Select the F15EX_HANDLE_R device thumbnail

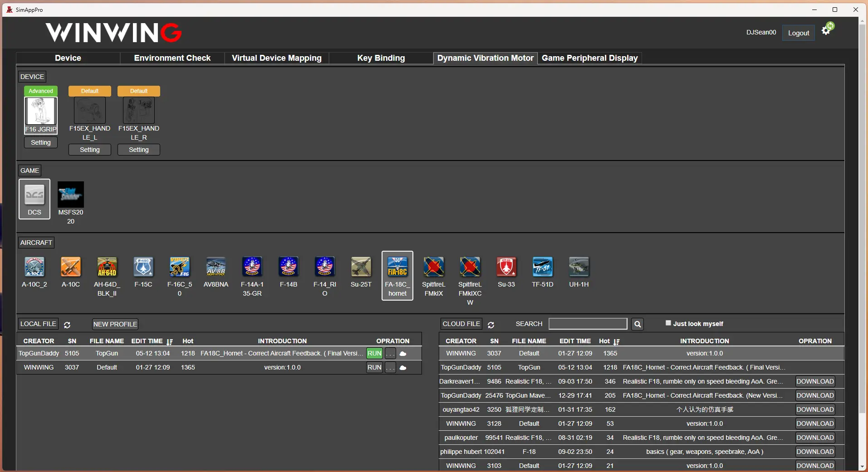click(139, 110)
